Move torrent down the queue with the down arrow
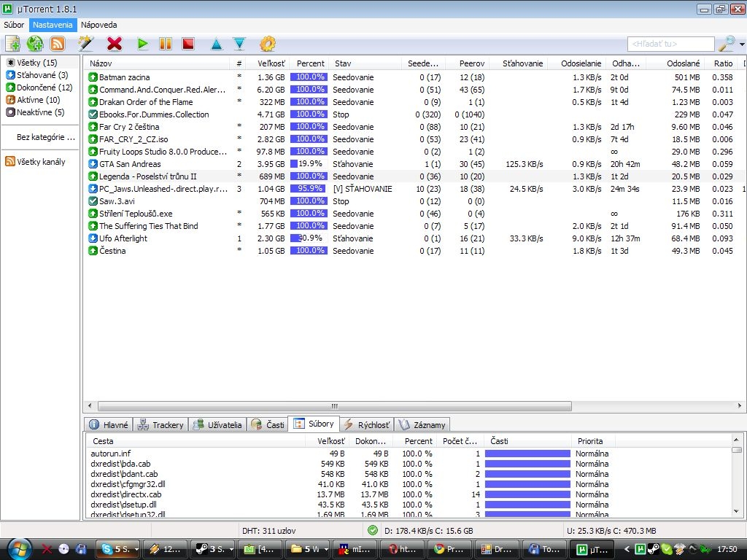 (x=239, y=44)
